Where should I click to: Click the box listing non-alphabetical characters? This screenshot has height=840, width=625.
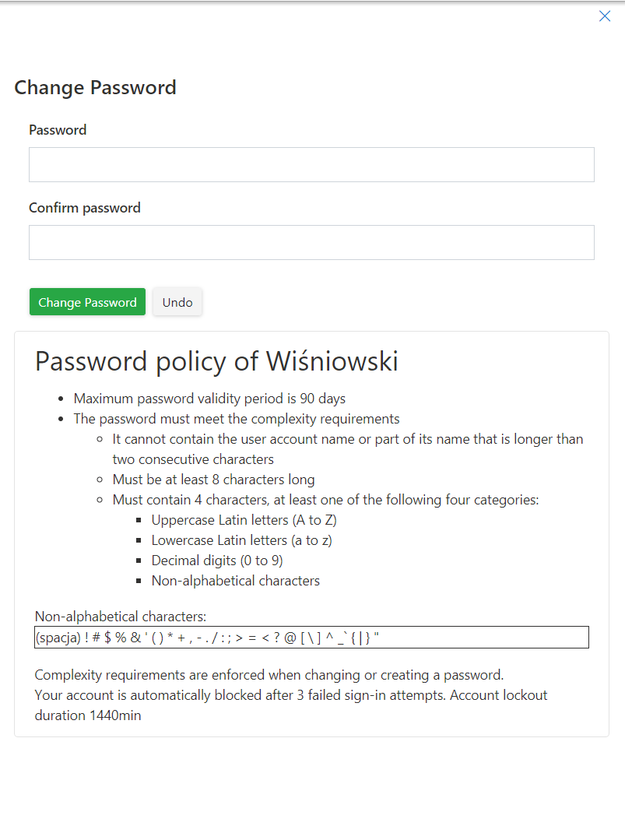tap(311, 638)
